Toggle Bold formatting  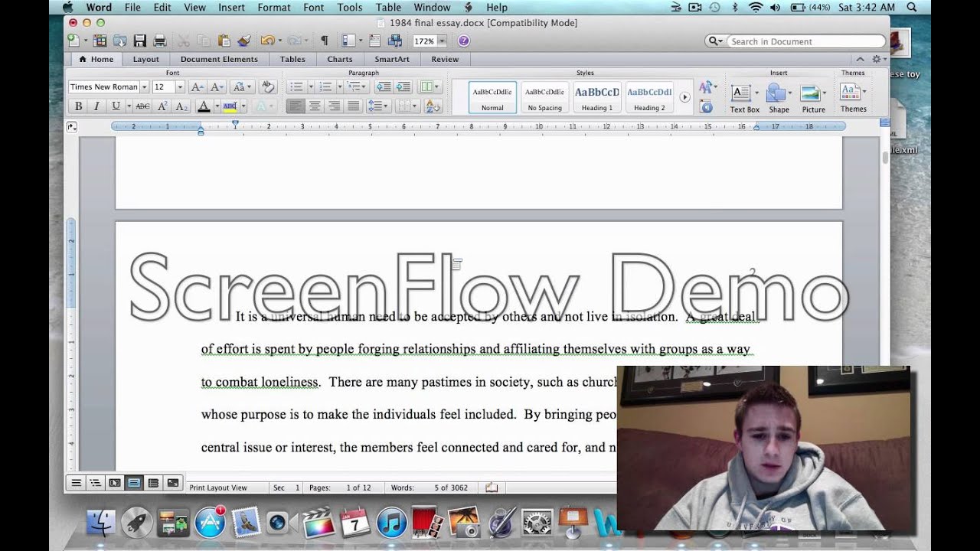78,106
